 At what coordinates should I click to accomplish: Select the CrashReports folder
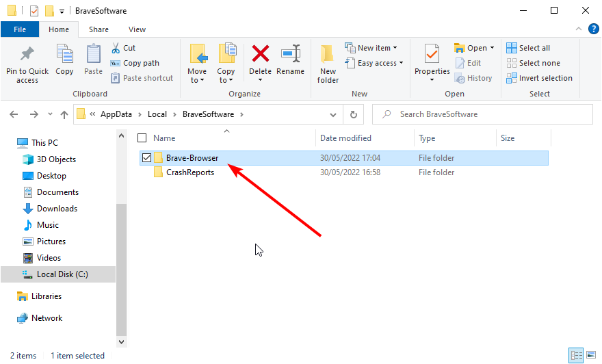190,172
